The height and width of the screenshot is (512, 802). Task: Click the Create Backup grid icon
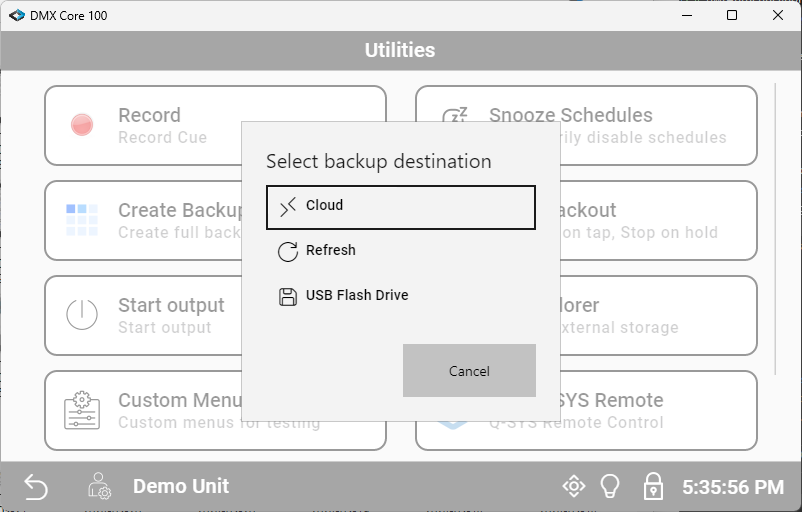coord(82,220)
